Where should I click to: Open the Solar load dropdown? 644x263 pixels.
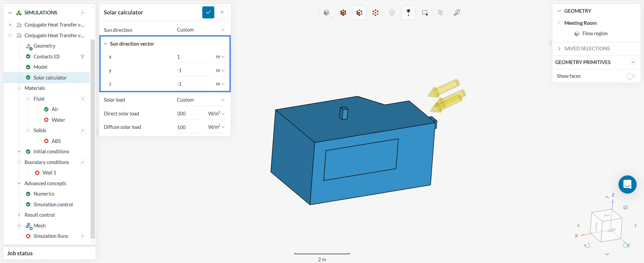200,100
